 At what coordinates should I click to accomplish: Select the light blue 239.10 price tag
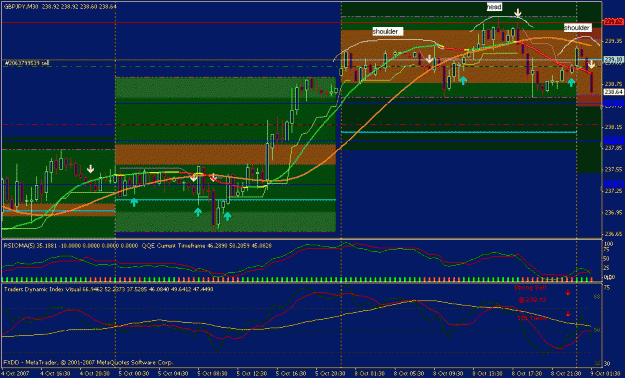613,59
